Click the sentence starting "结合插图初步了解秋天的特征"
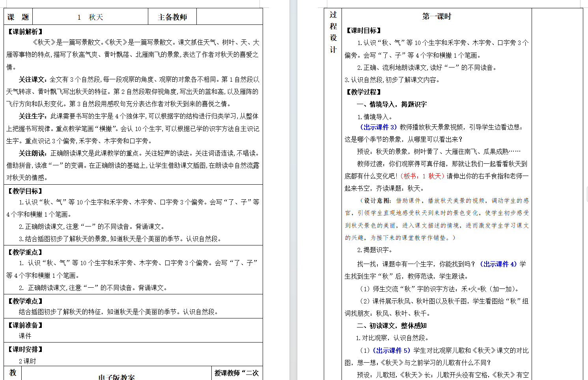Image resolution: width=588 pixels, height=380 pixels. pyautogui.click(x=118, y=312)
